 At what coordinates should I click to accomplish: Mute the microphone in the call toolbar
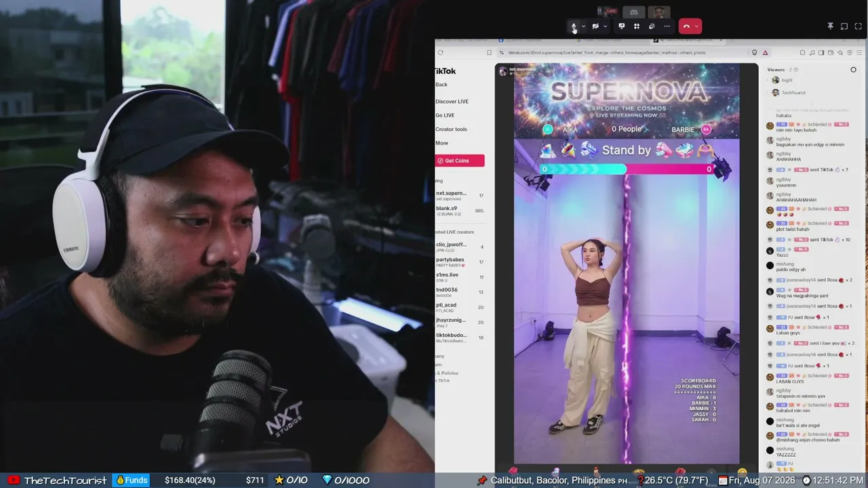[574, 26]
